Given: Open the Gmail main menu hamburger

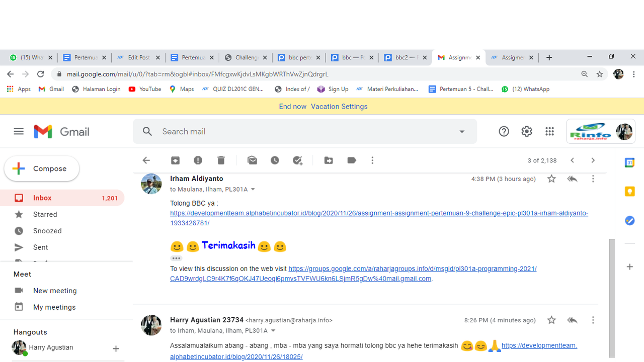Looking at the screenshot, I should (19, 131).
